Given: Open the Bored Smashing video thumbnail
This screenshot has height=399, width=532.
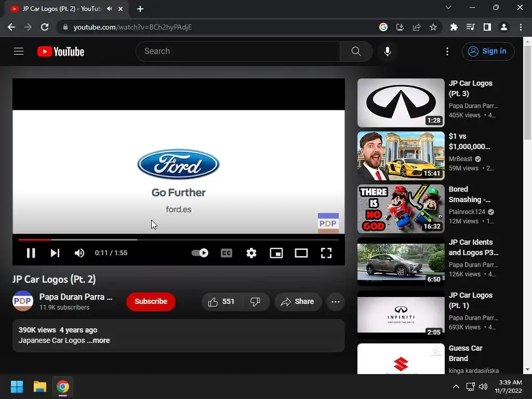Looking at the screenshot, I should click(x=401, y=209).
